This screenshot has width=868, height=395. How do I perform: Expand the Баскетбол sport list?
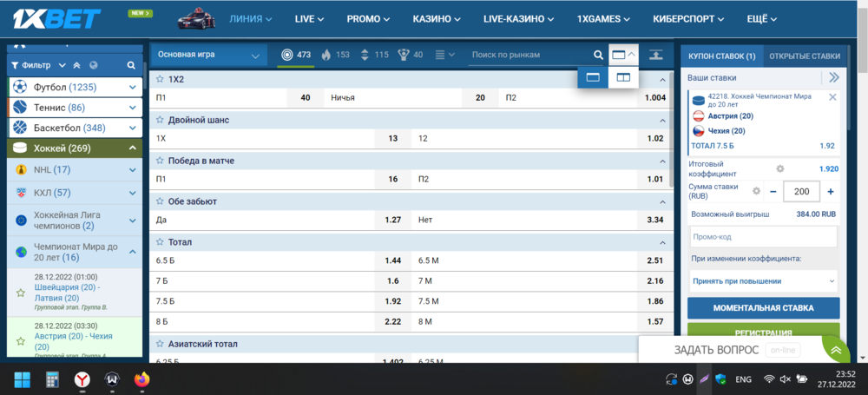132,128
